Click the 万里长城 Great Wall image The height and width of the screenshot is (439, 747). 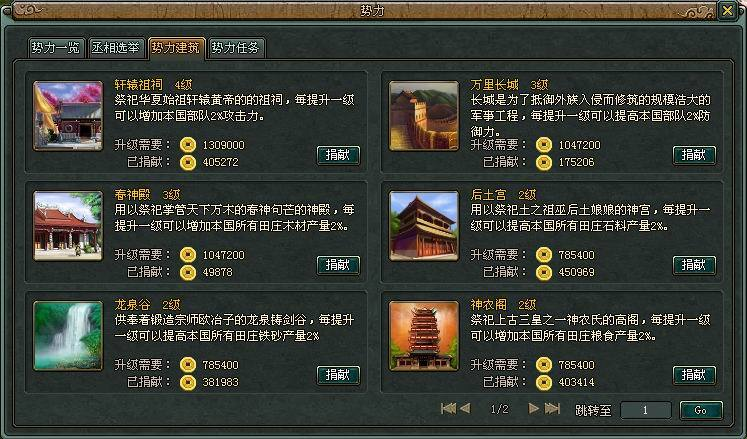424,116
